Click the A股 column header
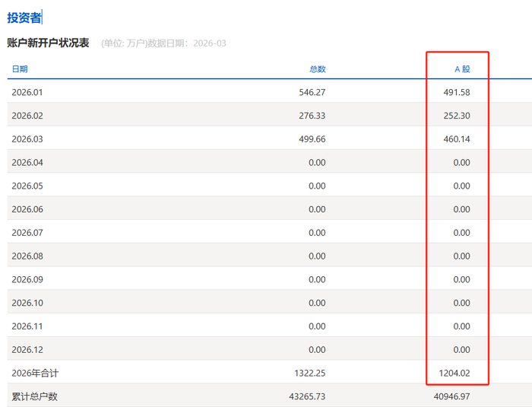This screenshot has height=407, width=532. (x=462, y=69)
